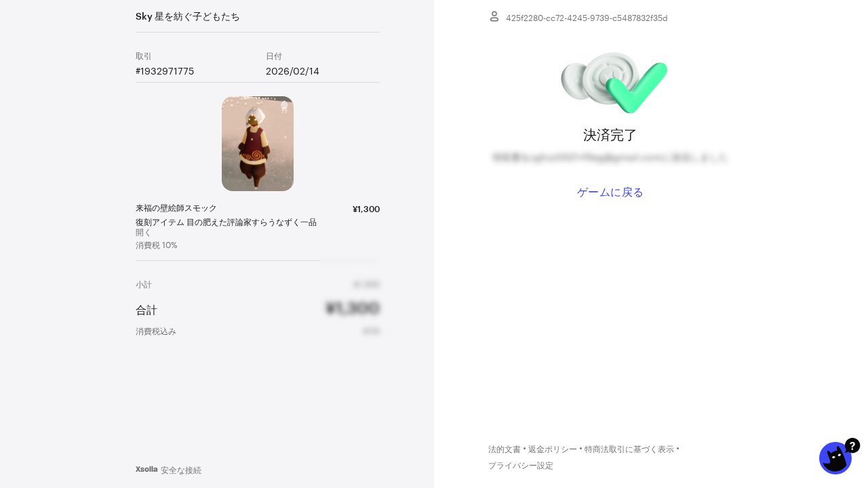Viewport: 868px width, 488px height.
Task: Click the 来福の壁絵師スモック item name
Action: point(176,208)
